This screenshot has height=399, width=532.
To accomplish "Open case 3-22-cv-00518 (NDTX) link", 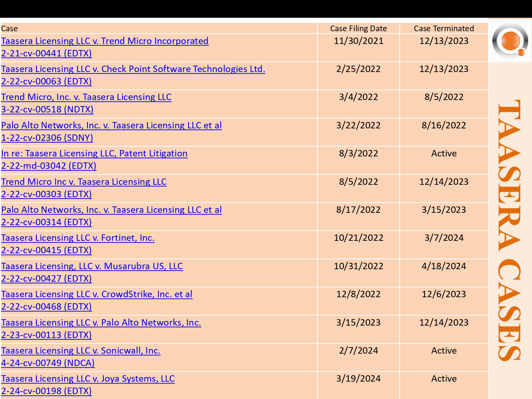I will [47, 110].
